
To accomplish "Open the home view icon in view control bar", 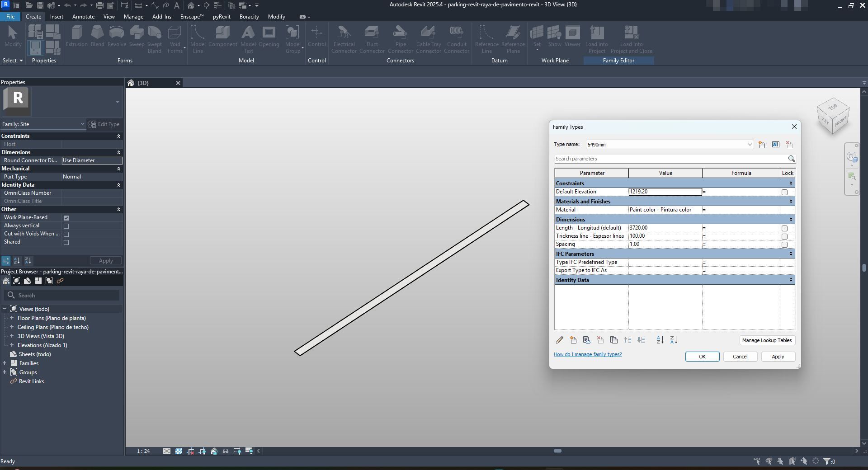I will [x=214, y=451].
